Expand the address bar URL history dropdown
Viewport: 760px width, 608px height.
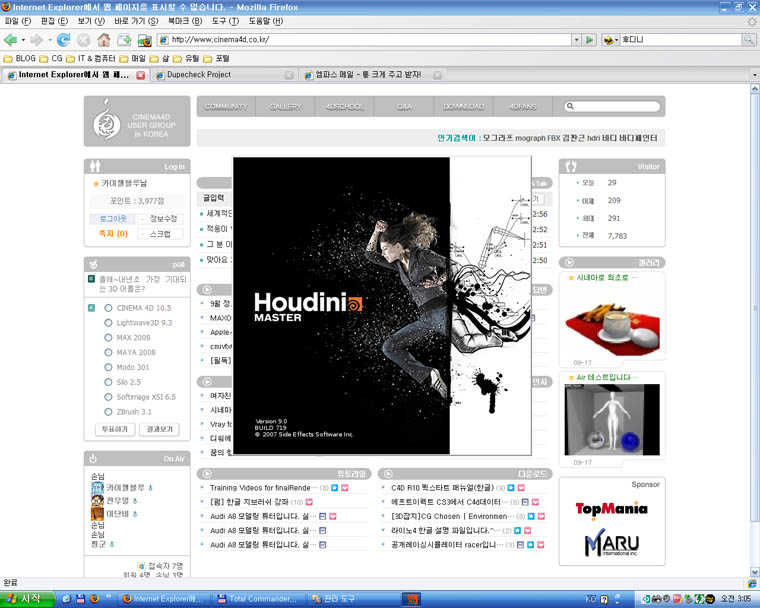click(576, 40)
